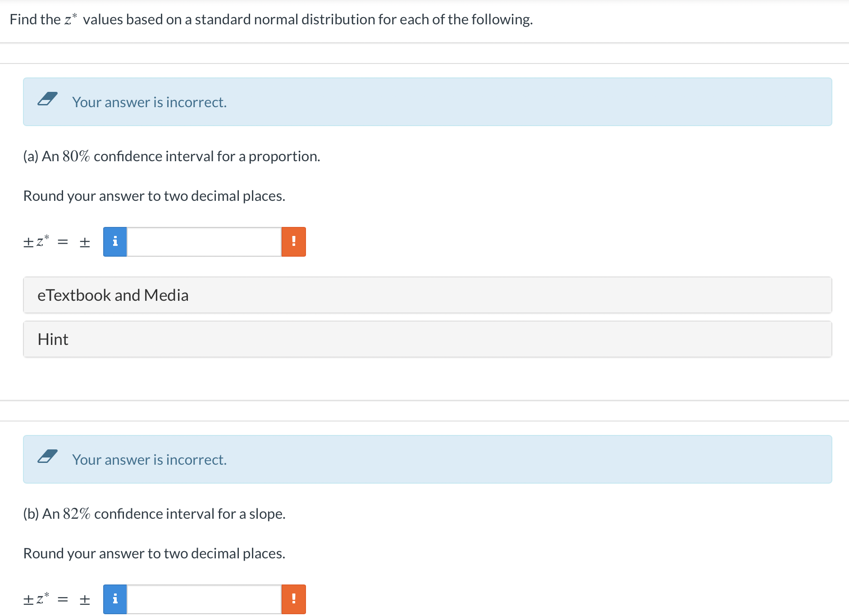Click the exclamation icon next to part (a) input
The height and width of the screenshot is (616, 849).
coord(293,241)
